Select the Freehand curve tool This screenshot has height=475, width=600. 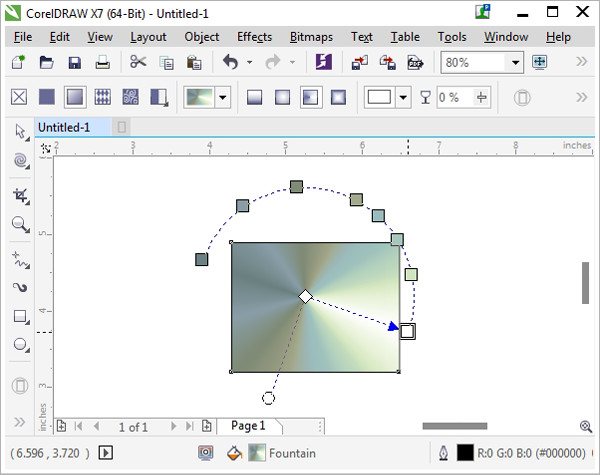(21, 260)
